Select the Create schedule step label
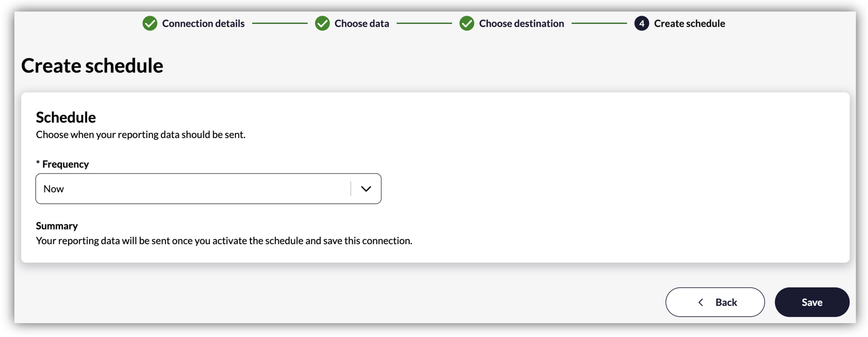 point(689,24)
